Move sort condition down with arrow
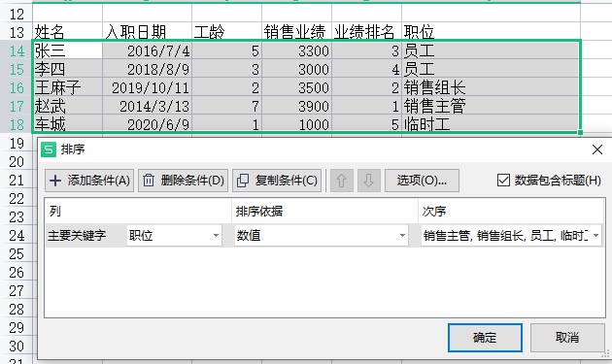 (x=369, y=181)
